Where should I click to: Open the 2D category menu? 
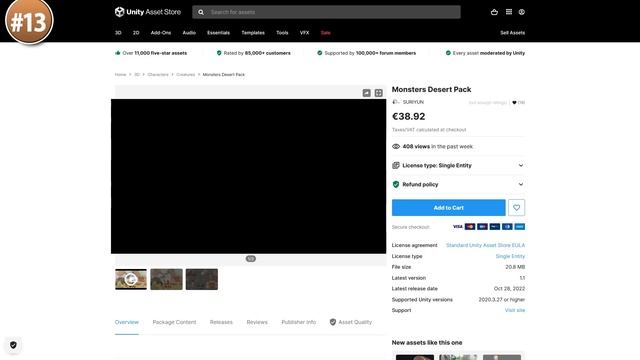[x=136, y=33]
